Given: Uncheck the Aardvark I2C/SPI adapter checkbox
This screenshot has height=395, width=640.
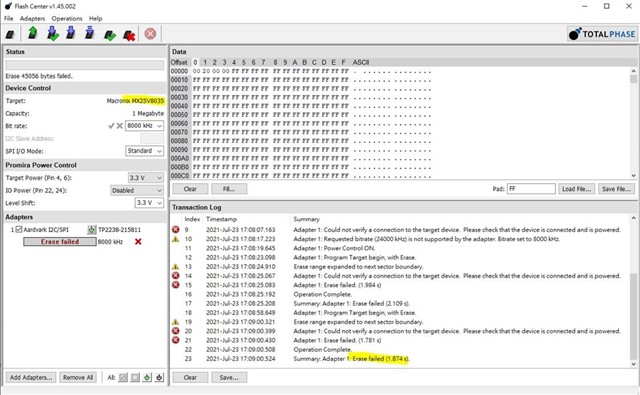Looking at the screenshot, I should coord(19,230).
